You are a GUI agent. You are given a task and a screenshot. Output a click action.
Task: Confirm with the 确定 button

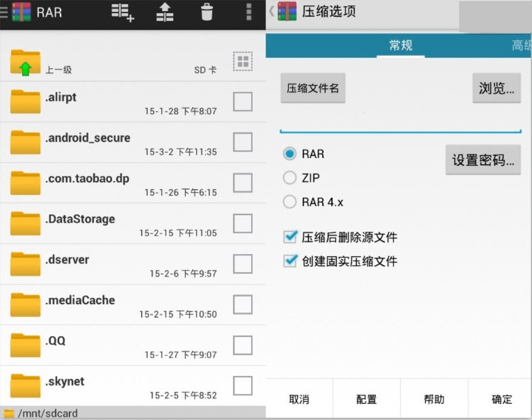point(501,399)
